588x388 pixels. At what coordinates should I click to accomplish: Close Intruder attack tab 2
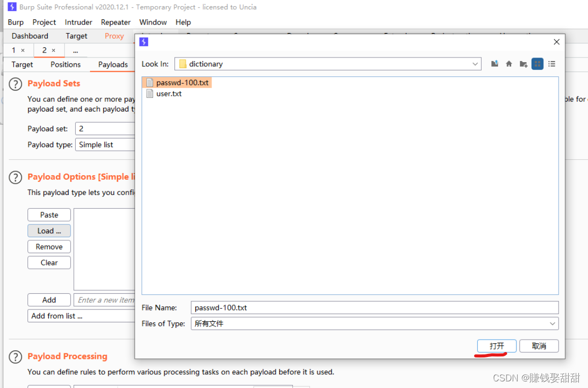(x=53, y=50)
